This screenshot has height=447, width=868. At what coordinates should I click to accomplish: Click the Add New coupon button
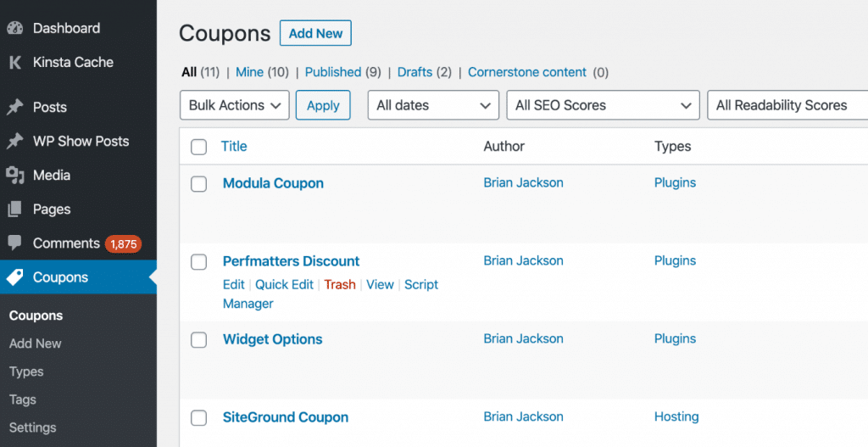[x=315, y=33]
